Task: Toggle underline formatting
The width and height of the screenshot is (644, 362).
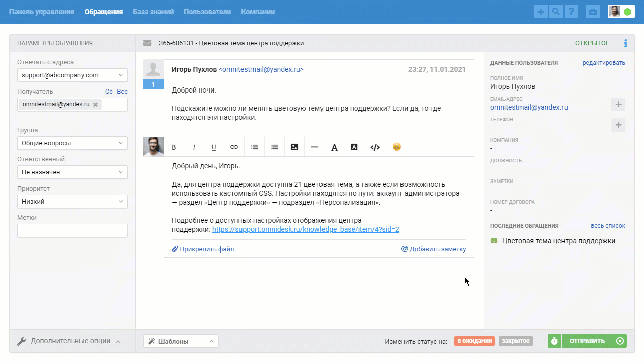Action: click(x=214, y=147)
